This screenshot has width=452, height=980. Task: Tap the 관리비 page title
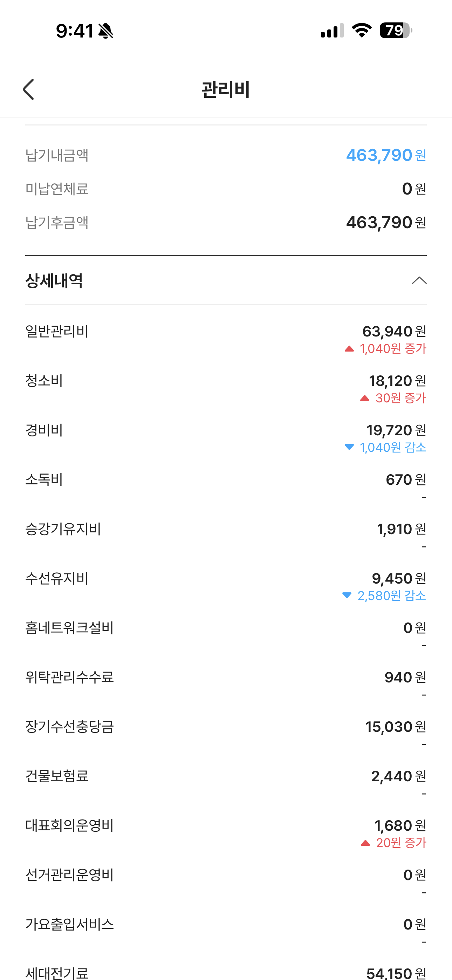[x=226, y=90]
